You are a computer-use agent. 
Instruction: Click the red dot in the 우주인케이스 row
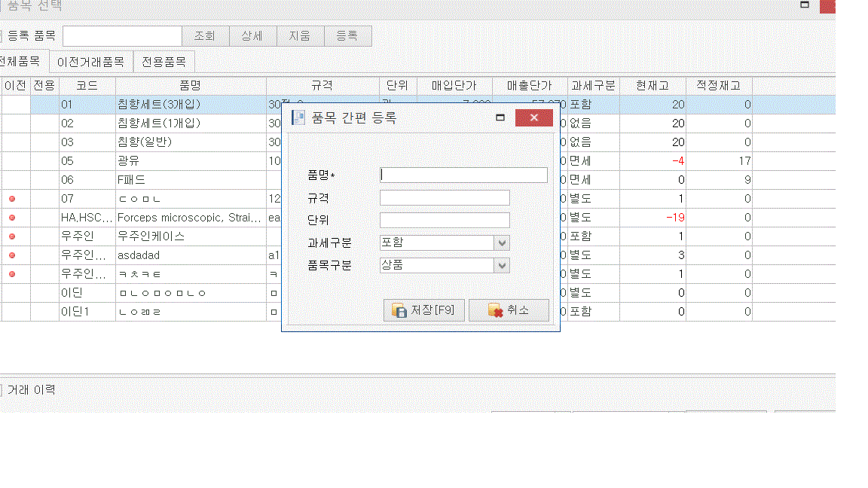(11, 236)
